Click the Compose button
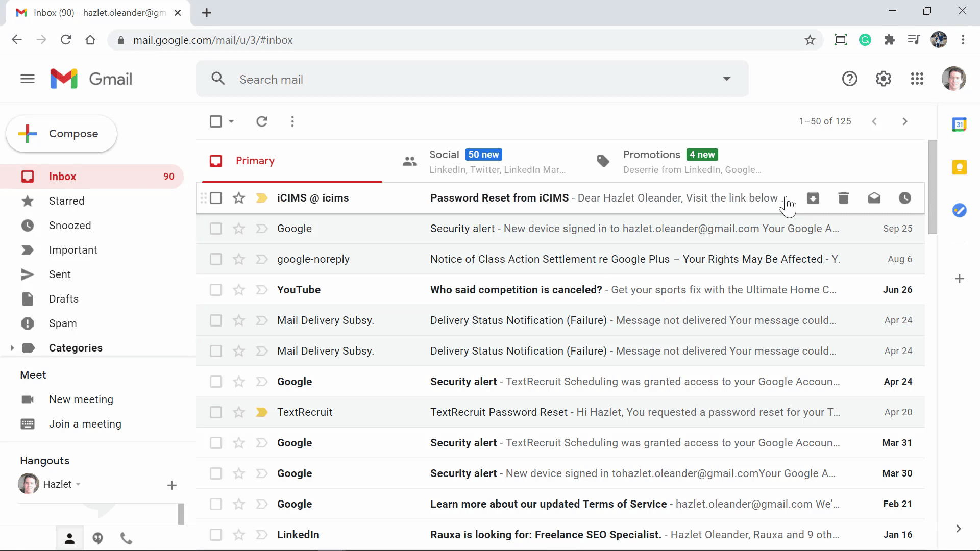 62,134
